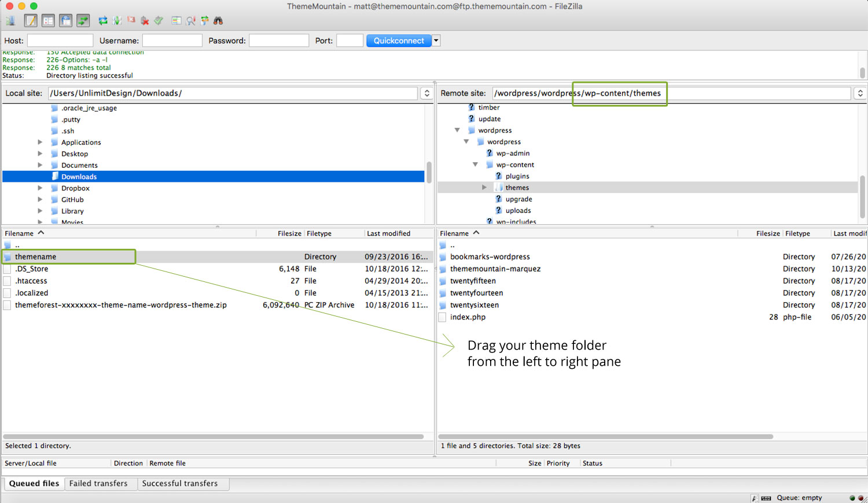The width and height of the screenshot is (868, 503).
Task: Refresh the file and folder lists
Action: 103,21
